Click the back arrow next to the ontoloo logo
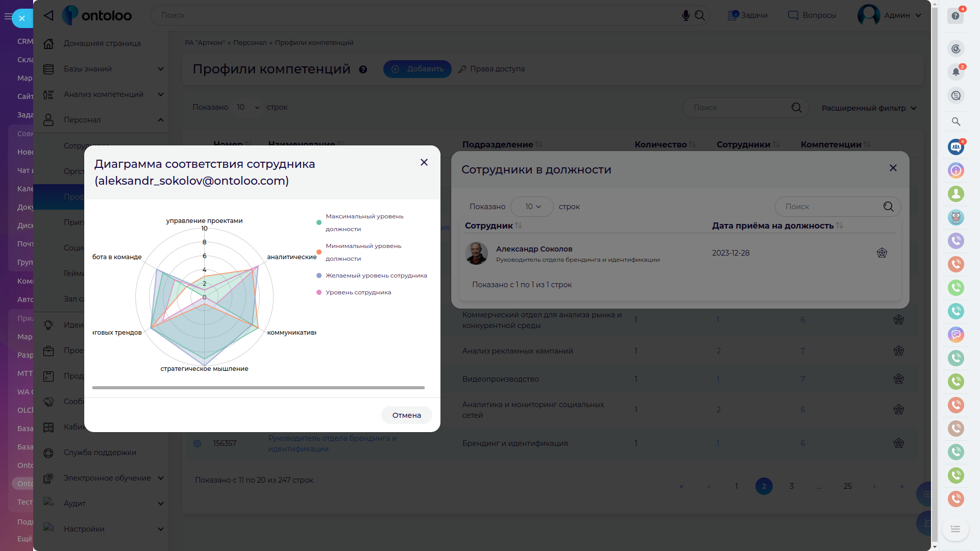Screen dimensions: 980x551 point(48,15)
